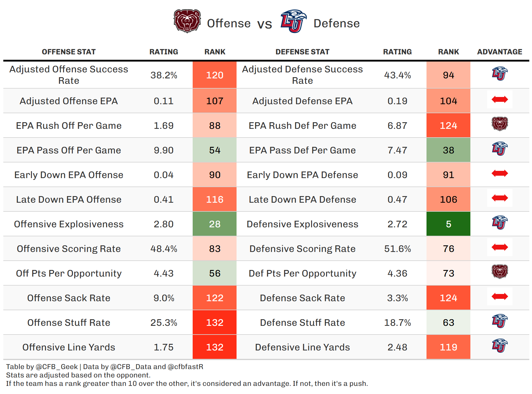Click the dark green rank 5 cell
This screenshot has width=532, height=394.
[x=448, y=224]
